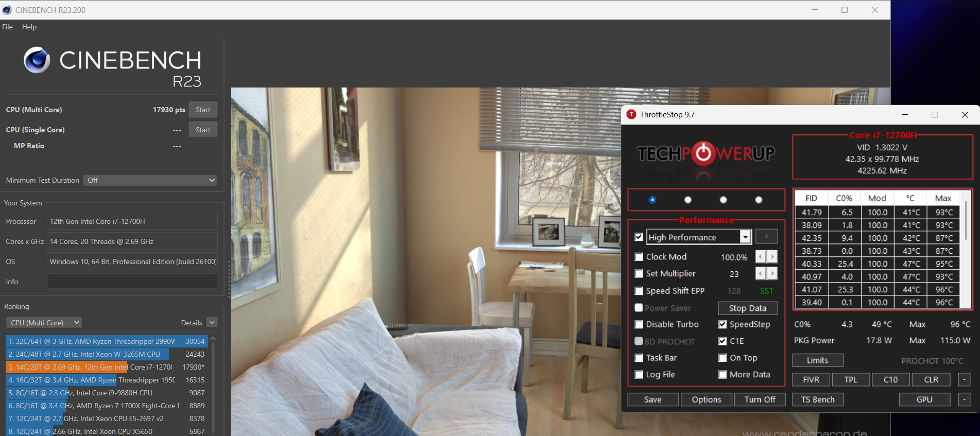
Task: Open the TS Bench window
Action: (x=818, y=399)
